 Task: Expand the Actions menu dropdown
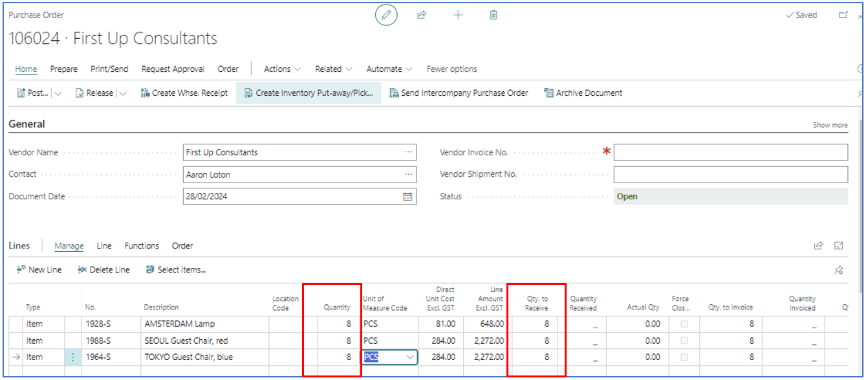point(282,69)
